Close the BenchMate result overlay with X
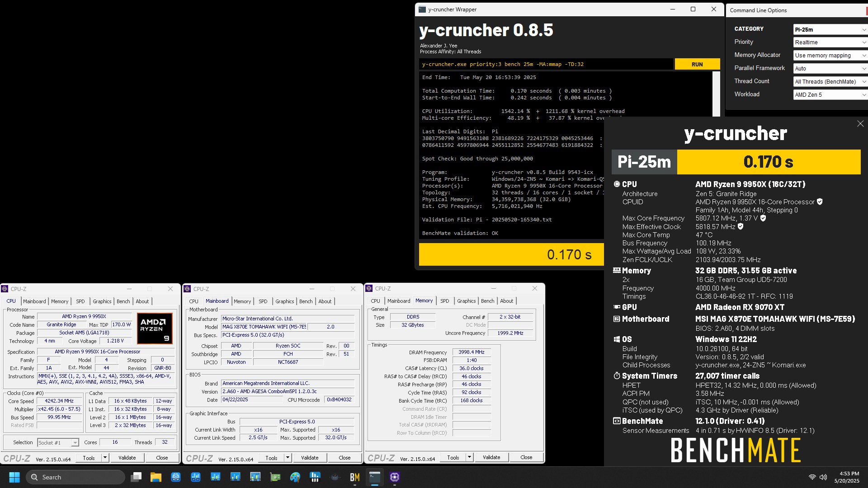Screen dimensions: 868x488 [x=860, y=124]
